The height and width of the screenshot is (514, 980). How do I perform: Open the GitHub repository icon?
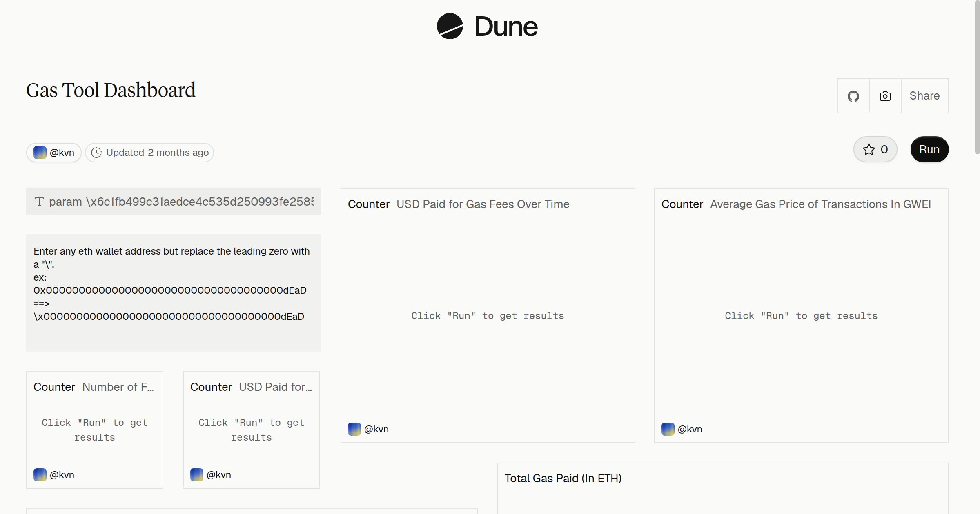pos(853,96)
